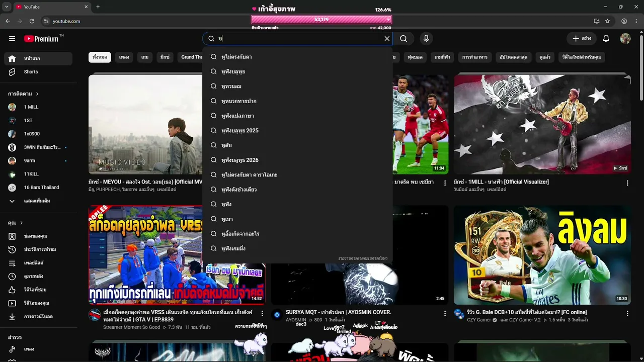The image size is (644, 362).
Task: Open Shorts from the sidebar
Action: pyautogui.click(x=38, y=72)
